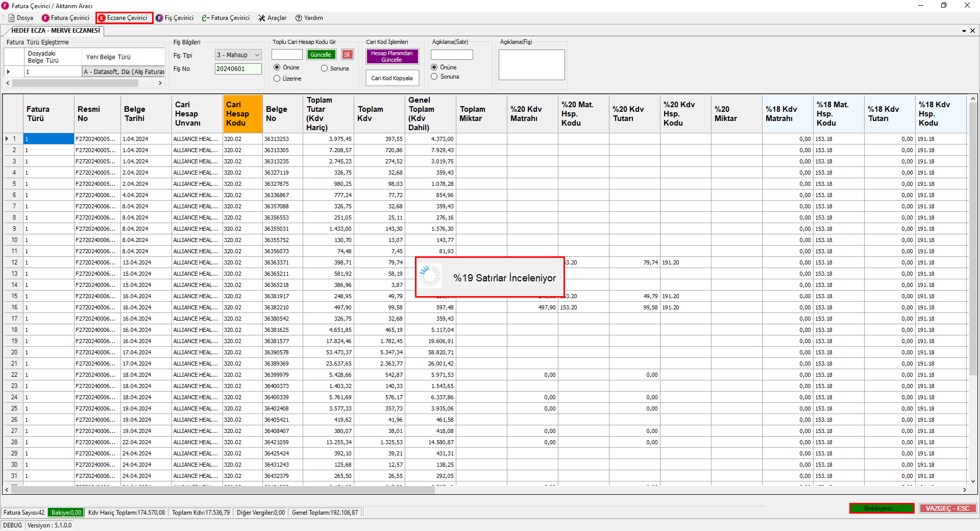Click Fatura Türü Eşleştirme scroll right arrow

click(160, 83)
